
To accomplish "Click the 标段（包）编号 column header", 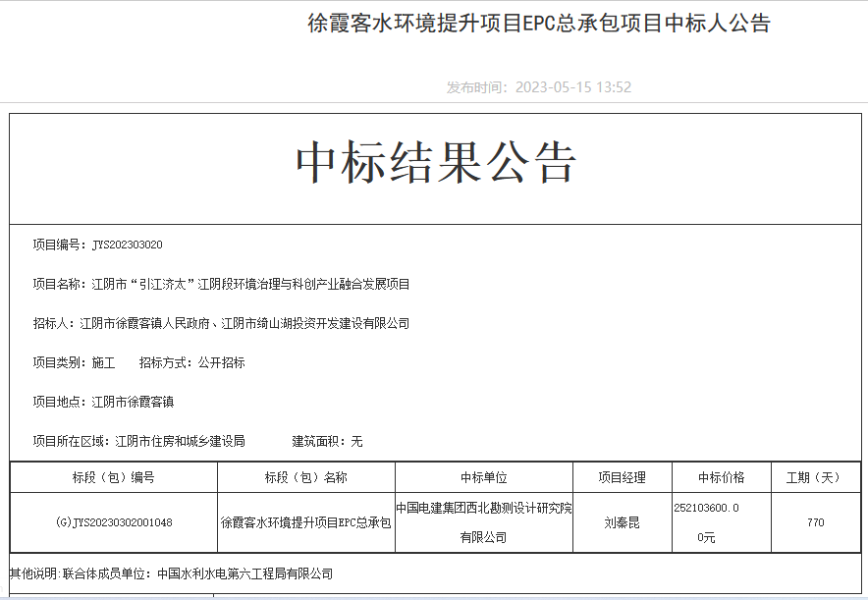I will pyautogui.click(x=113, y=477).
